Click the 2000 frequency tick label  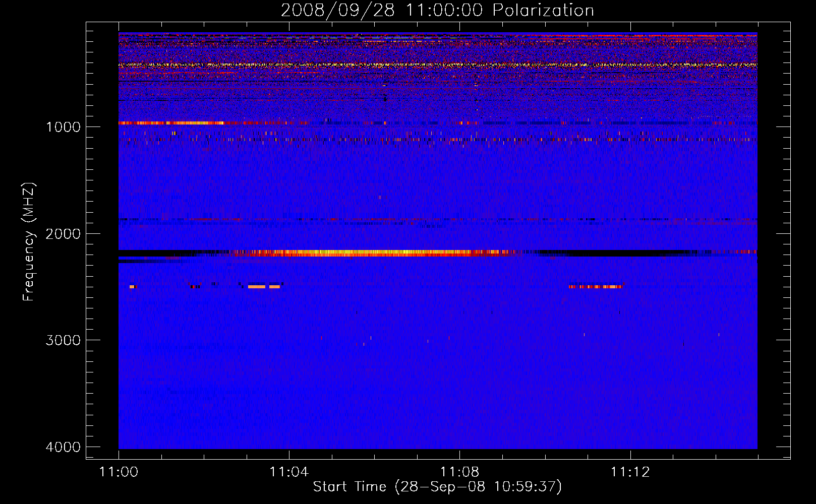[x=63, y=233]
